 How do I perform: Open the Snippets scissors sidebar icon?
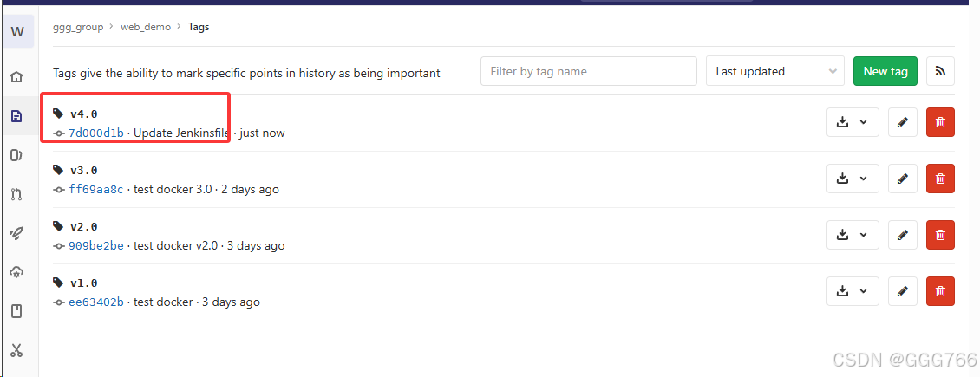(16, 350)
